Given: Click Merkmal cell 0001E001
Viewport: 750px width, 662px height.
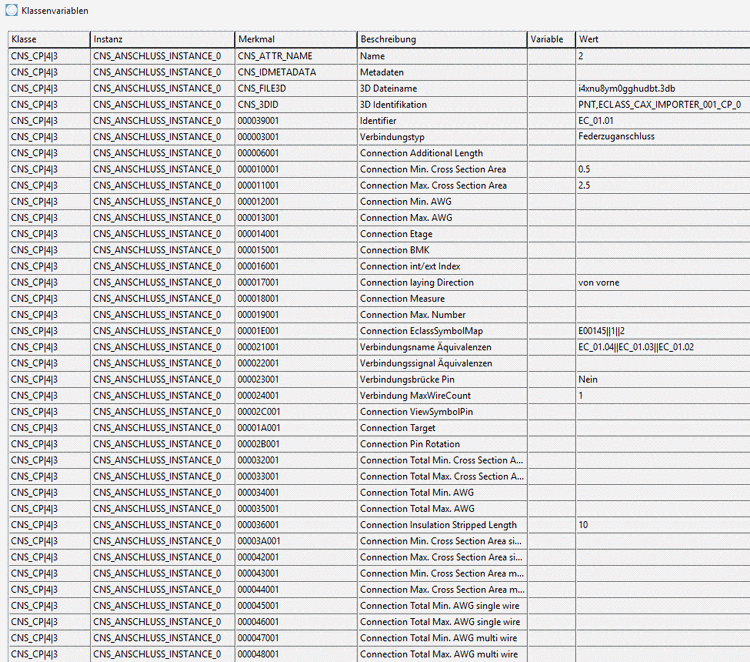Looking at the screenshot, I should 296,331.
